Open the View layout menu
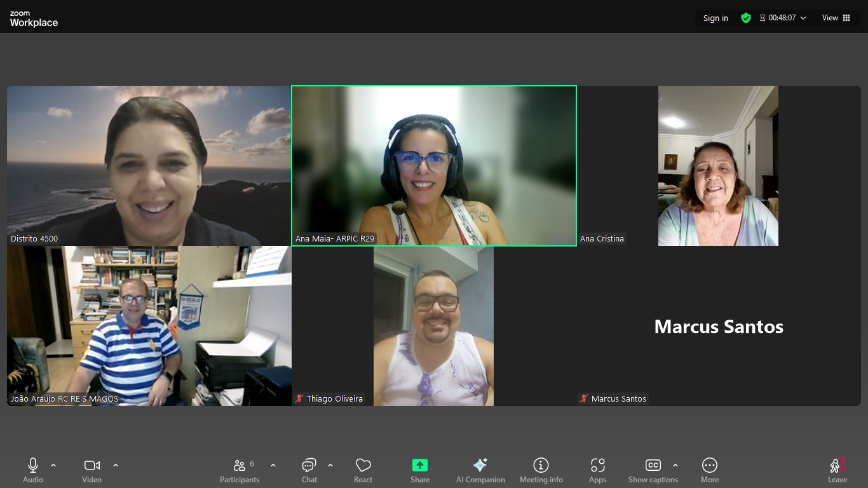Screen dimensions: 868x488 tap(836, 18)
